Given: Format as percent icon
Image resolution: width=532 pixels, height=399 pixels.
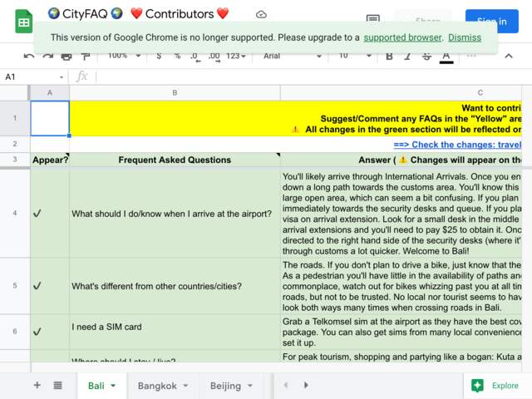Looking at the screenshot, I should 177,56.
